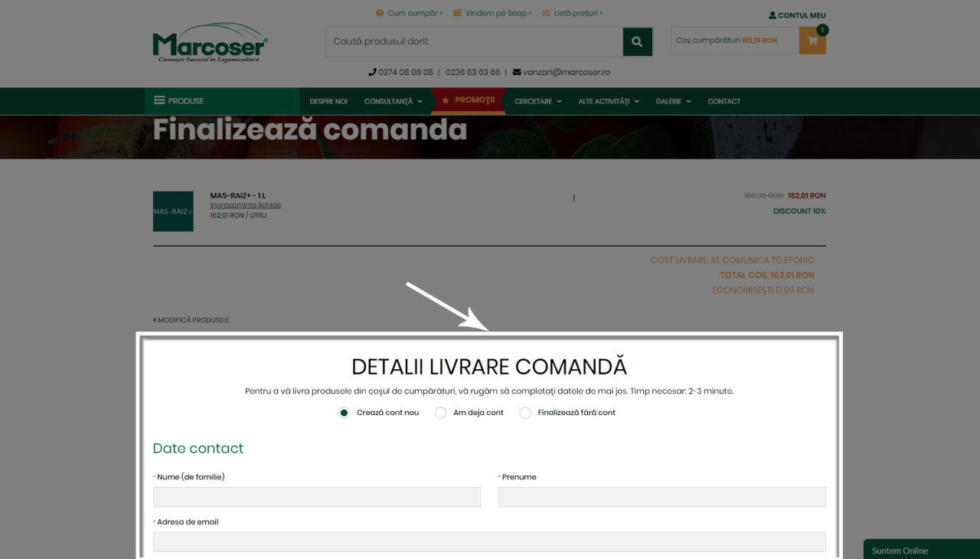This screenshot has width=980, height=559.
Task: Select the 'Crează cont nou' radio option
Action: [x=344, y=413]
